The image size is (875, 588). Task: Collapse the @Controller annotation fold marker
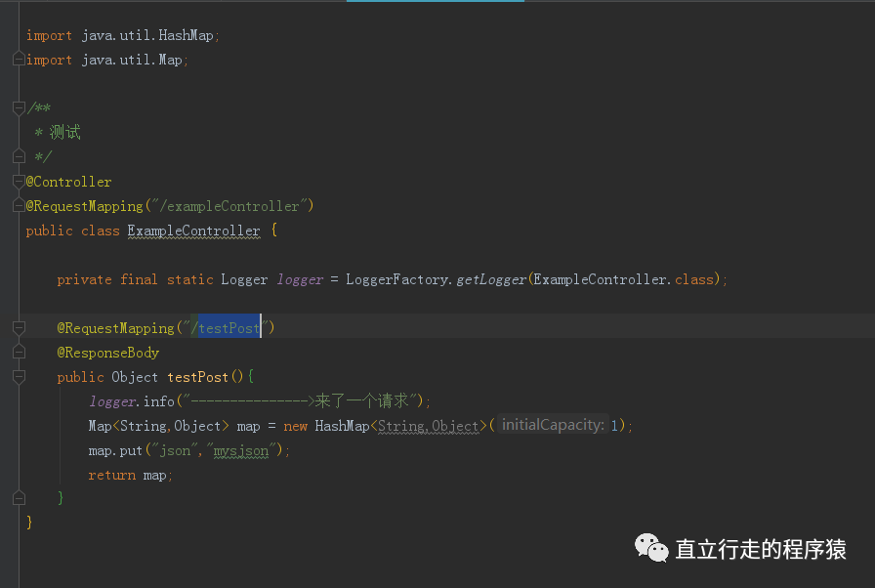(x=19, y=181)
